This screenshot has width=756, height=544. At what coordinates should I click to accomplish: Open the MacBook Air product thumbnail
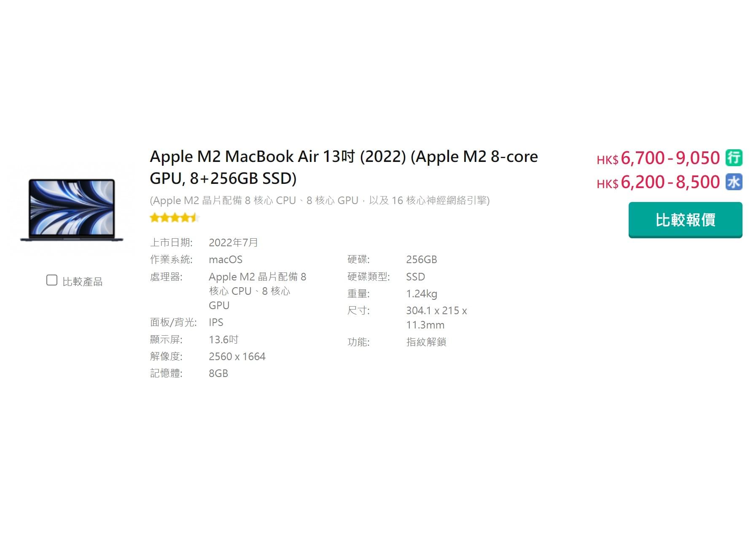72,210
